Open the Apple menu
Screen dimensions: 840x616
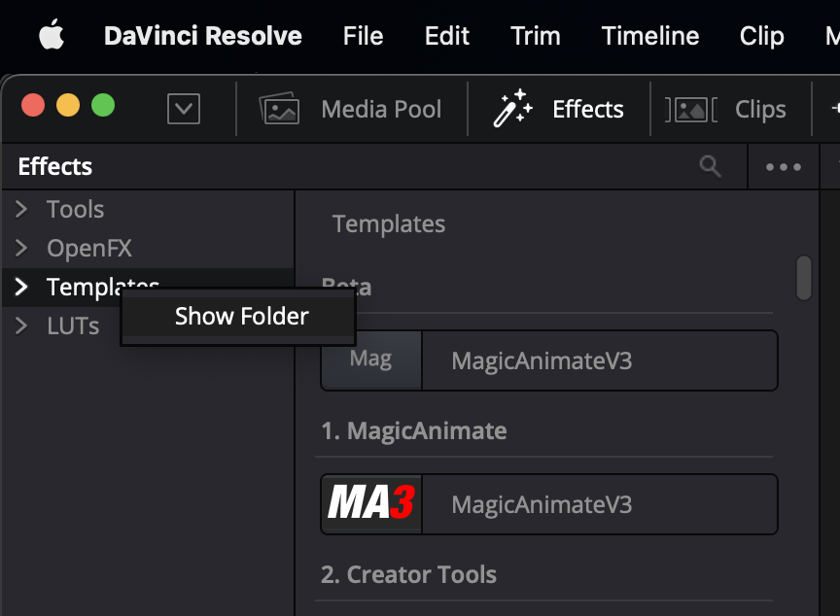point(51,36)
